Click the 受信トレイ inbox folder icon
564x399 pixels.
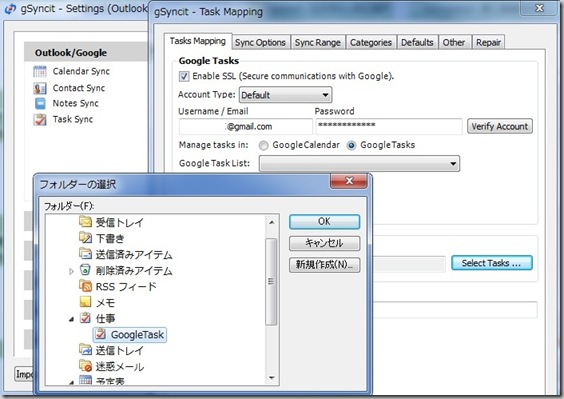point(86,222)
